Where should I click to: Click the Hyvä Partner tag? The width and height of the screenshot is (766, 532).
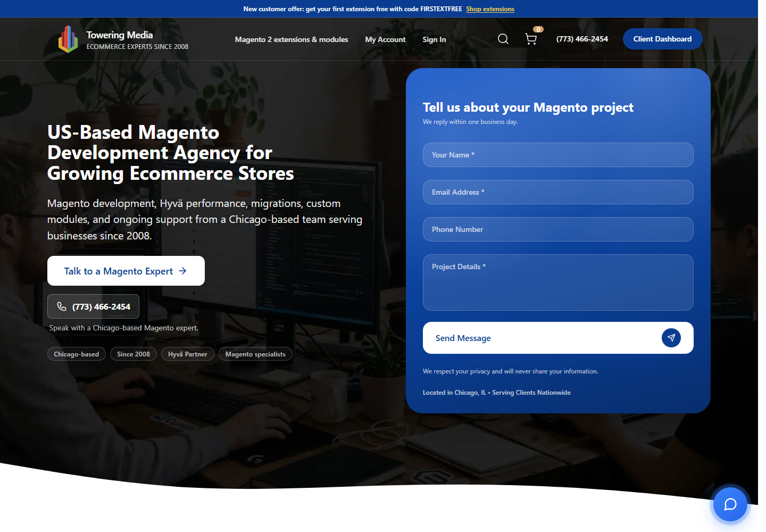188,354
